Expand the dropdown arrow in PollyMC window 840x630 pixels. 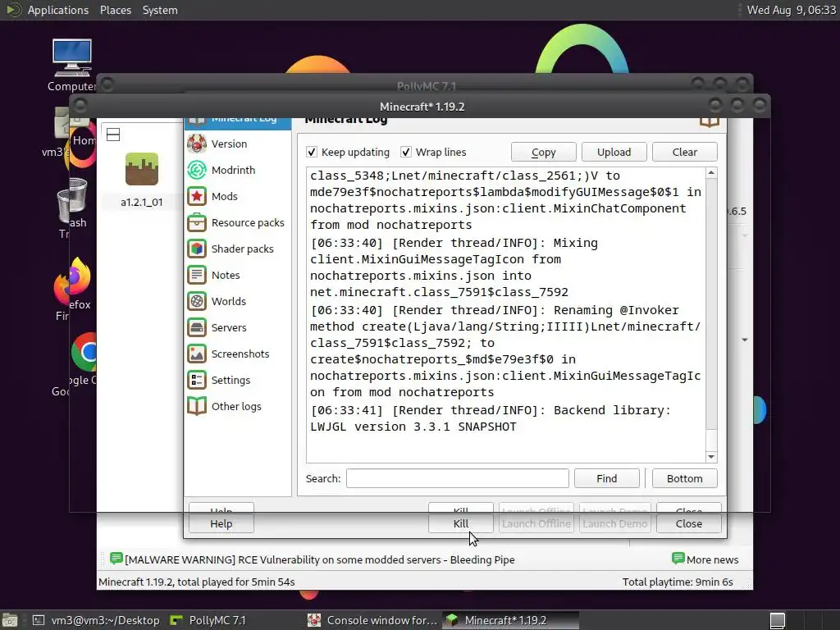coord(745,340)
